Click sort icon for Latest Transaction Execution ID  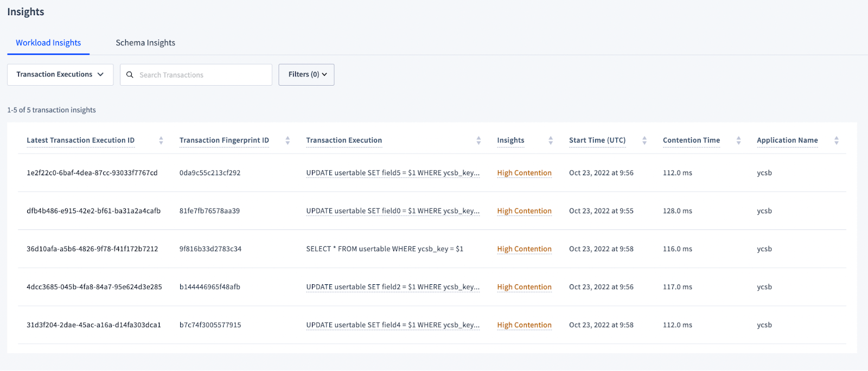click(161, 140)
